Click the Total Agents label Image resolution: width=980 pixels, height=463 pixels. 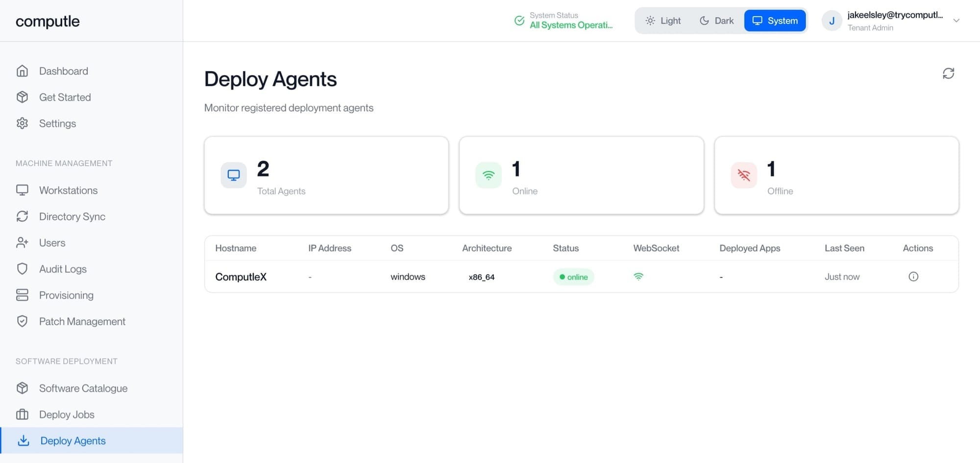click(x=281, y=191)
